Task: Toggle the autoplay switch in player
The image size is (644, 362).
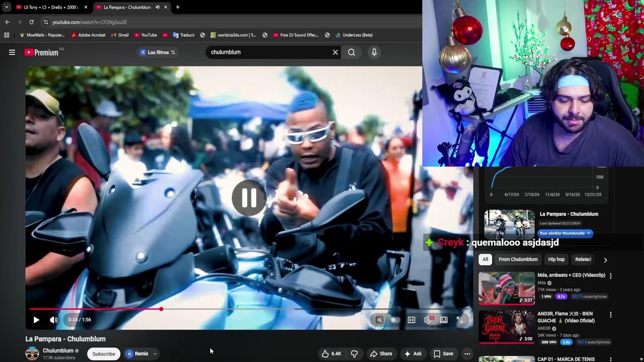Action: pyautogui.click(x=395, y=320)
